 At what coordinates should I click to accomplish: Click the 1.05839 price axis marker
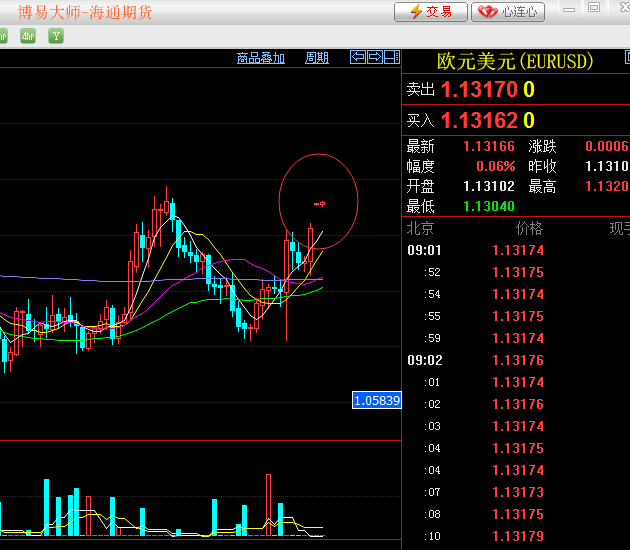pyautogui.click(x=376, y=401)
